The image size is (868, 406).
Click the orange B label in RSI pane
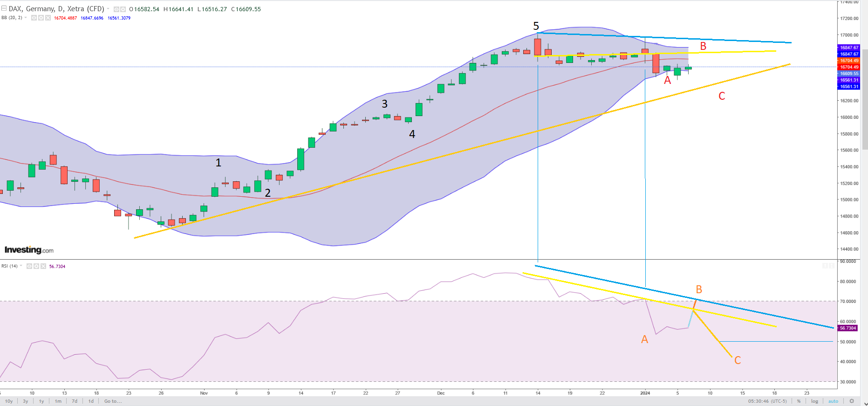(x=699, y=289)
